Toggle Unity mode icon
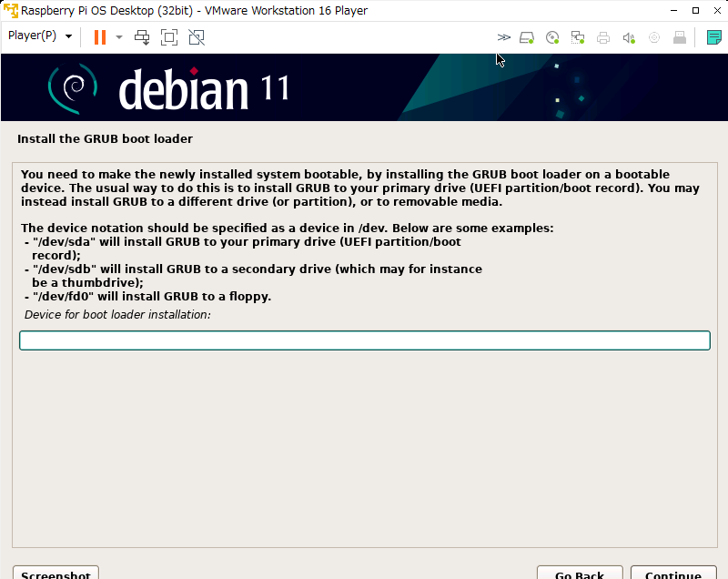728x579 pixels. 197,37
